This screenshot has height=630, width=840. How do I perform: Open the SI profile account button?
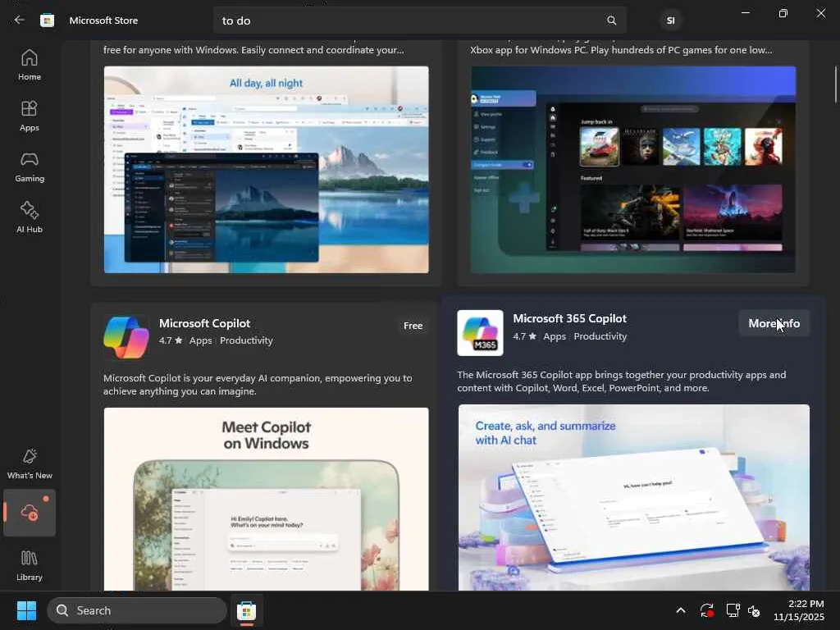click(670, 21)
